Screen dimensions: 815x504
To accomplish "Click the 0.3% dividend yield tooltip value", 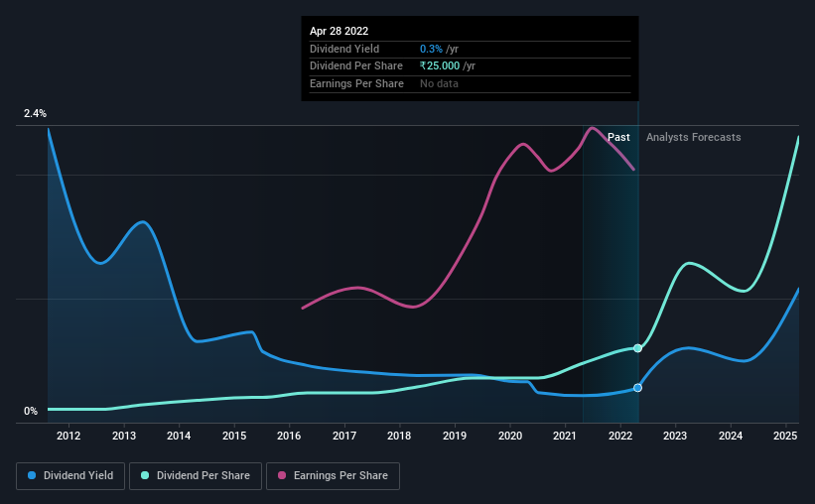I will (432, 49).
